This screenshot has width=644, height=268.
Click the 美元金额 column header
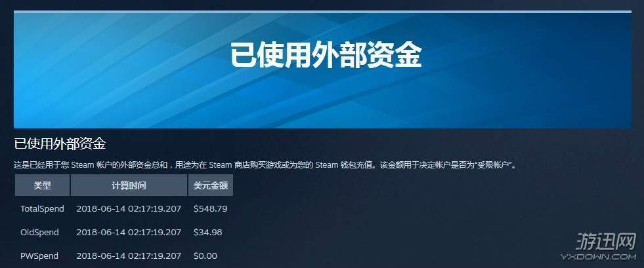point(211,185)
